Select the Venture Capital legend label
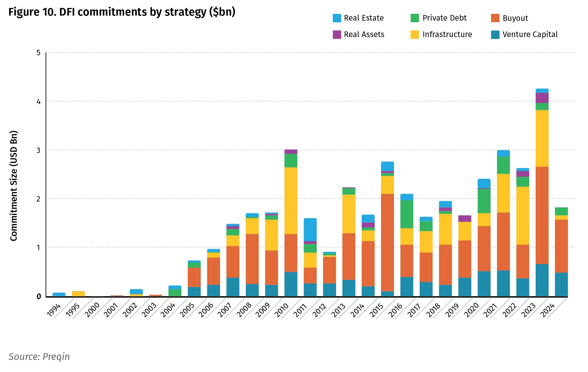588x372 pixels. pos(530,34)
